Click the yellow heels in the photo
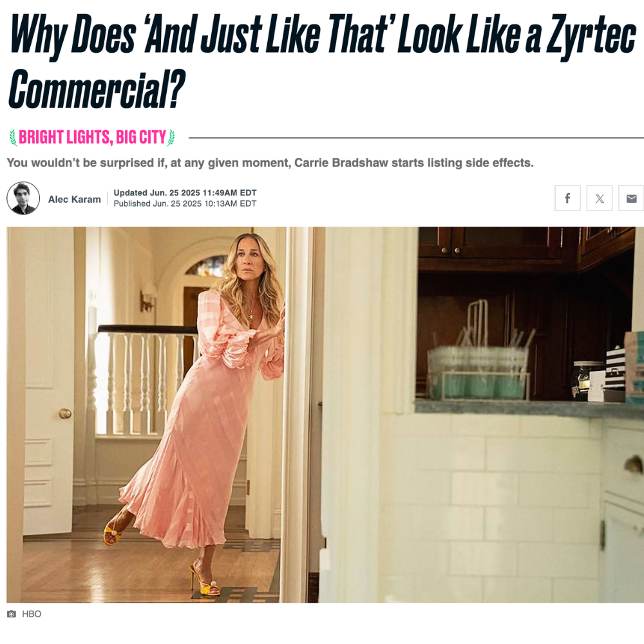 (x=205, y=578)
